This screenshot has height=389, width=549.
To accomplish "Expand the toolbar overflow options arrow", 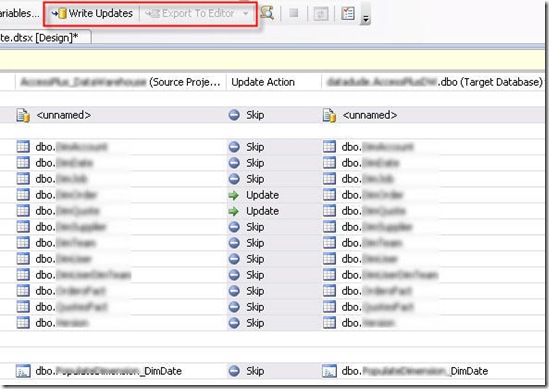I will (365, 18).
